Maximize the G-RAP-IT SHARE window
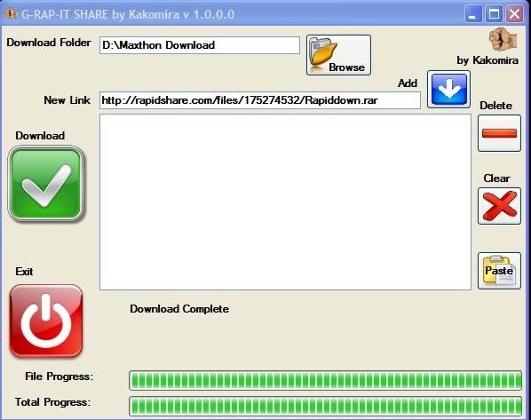This screenshot has width=531, height=420. (x=494, y=14)
